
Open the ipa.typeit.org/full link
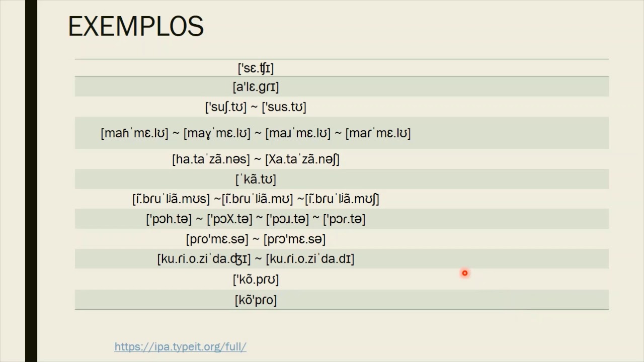tap(180, 346)
